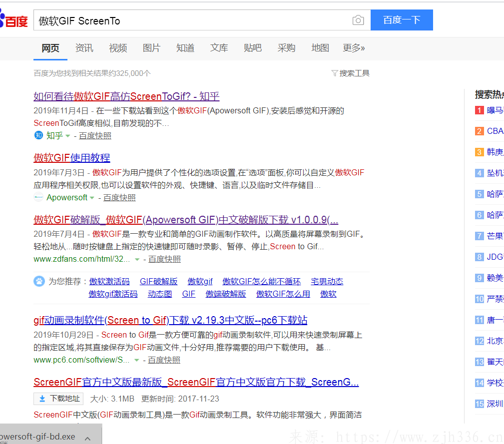Click the Apowersoft source name
This screenshot has height=444, width=504.
(x=67, y=197)
